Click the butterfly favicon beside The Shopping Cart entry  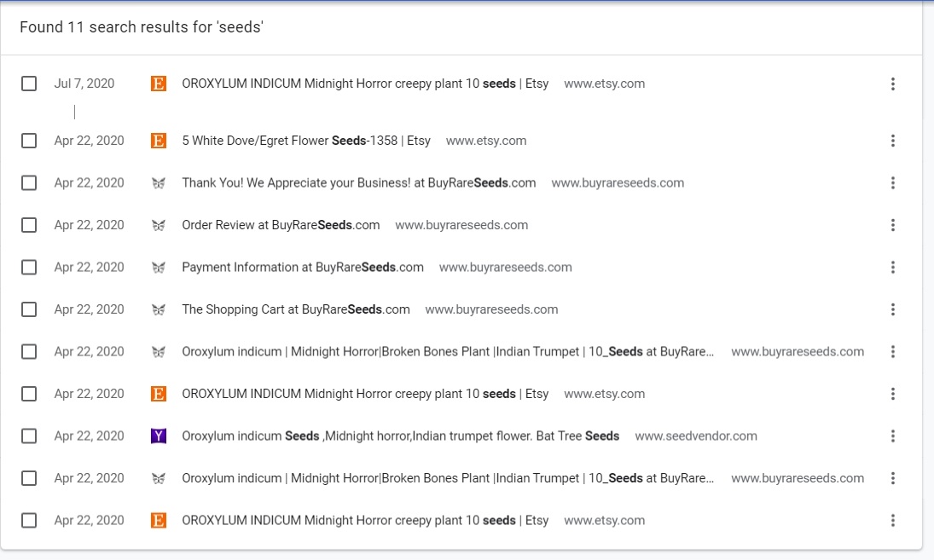(x=158, y=309)
